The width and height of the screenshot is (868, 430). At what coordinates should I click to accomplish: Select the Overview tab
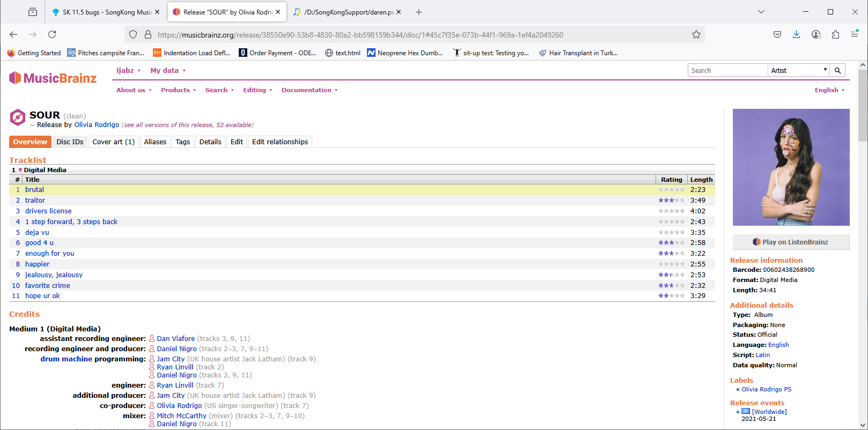tap(30, 142)
